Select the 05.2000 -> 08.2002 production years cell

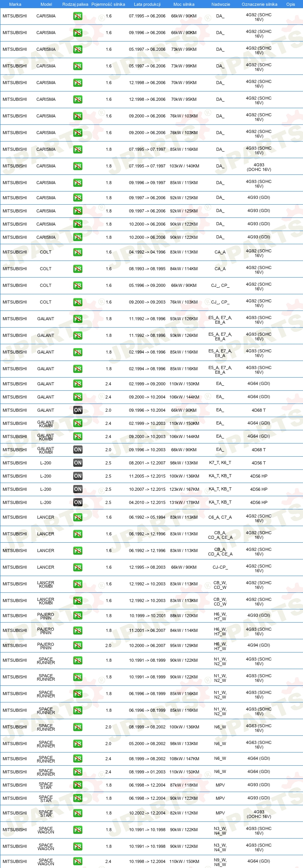(147, 744)
